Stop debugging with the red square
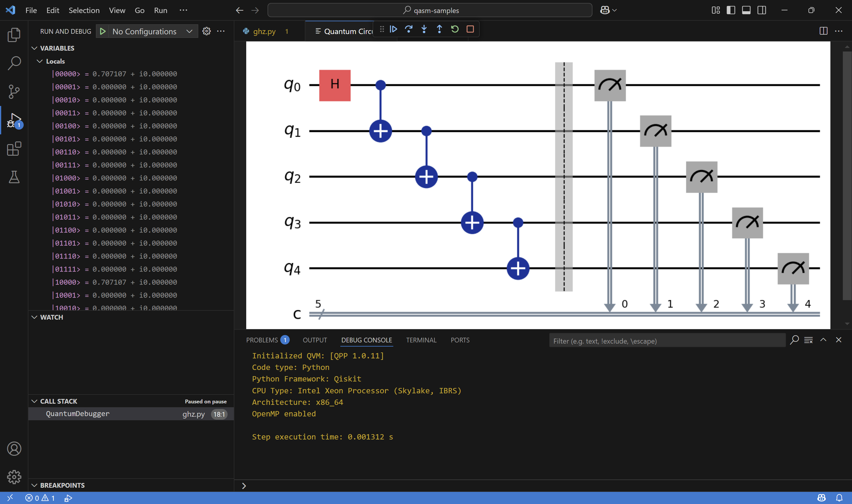852x504 pixels. pyautogui.click(x=470, y=29)
